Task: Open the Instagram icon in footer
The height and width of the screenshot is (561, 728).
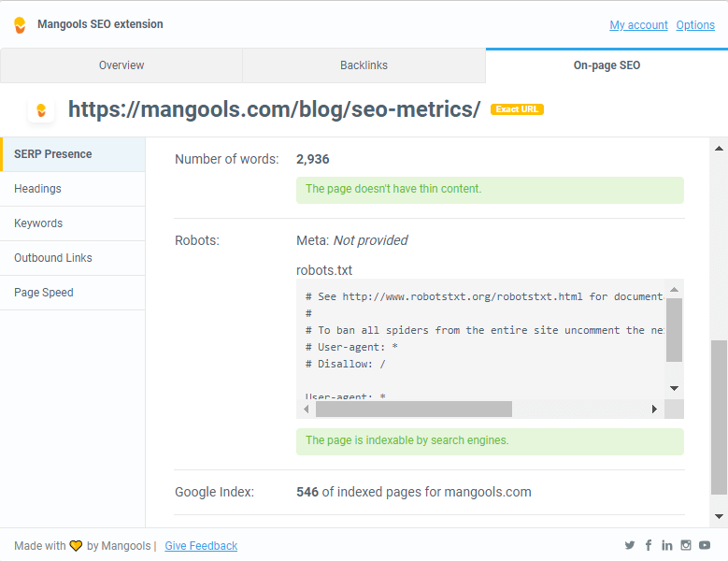Action: pos(686,545)
